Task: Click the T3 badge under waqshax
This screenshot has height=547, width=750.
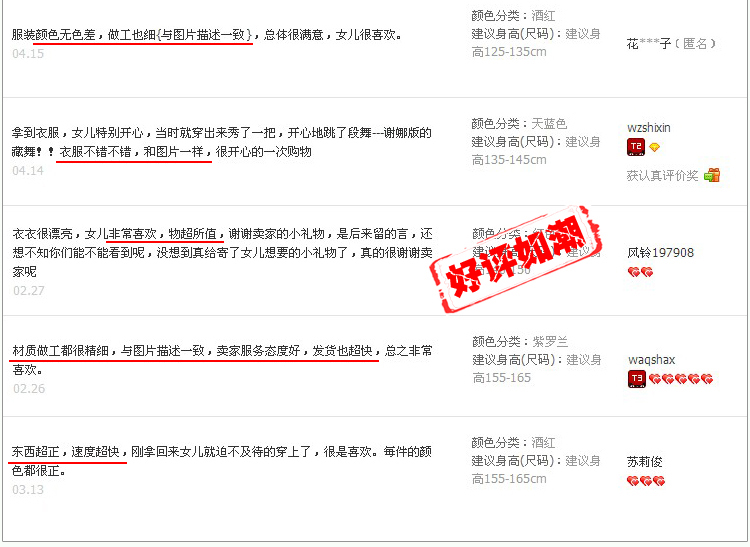Action: coord(637,379)
